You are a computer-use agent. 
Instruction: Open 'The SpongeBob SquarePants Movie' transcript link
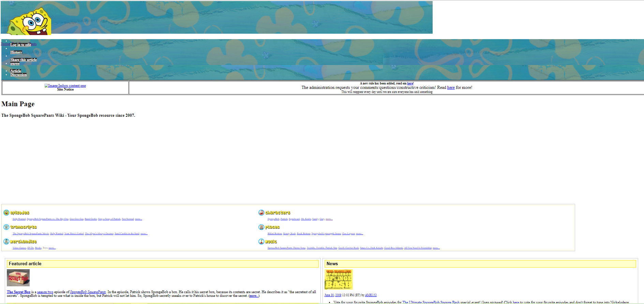point(31,234)
